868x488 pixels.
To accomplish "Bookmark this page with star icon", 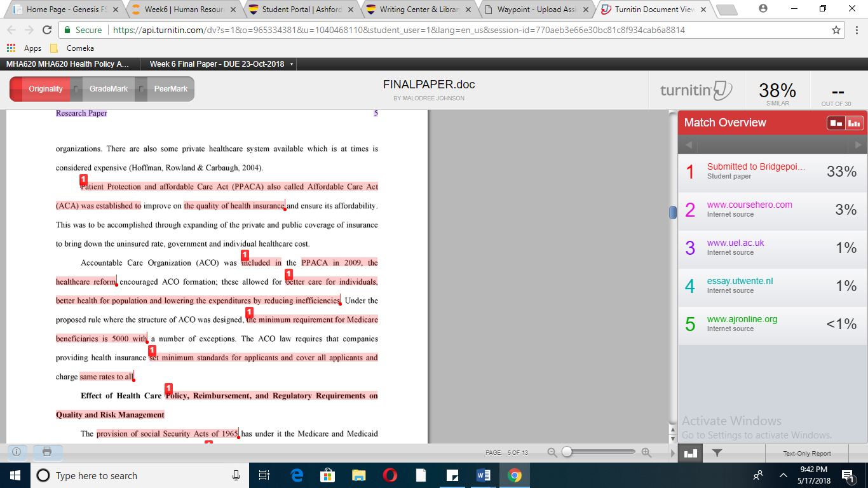I will point(836,30).
